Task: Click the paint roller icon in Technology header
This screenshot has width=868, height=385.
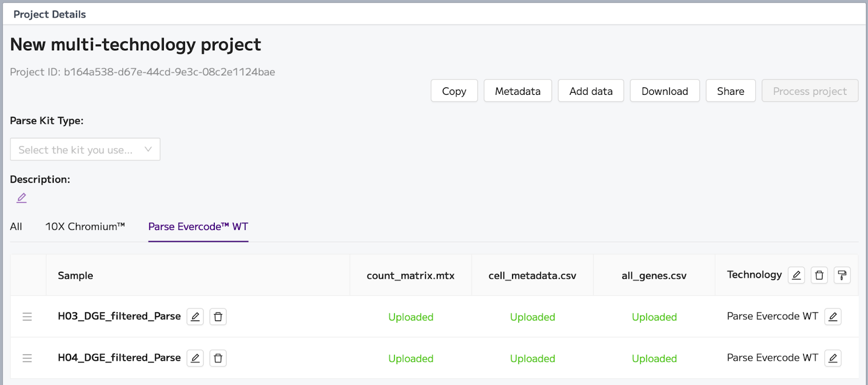Action: click(x=842, y=275)
